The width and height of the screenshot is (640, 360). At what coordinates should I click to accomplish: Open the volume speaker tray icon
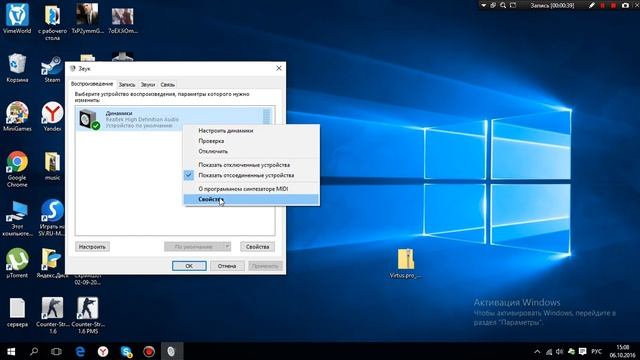pyautogui.click(x=560, y=351)
